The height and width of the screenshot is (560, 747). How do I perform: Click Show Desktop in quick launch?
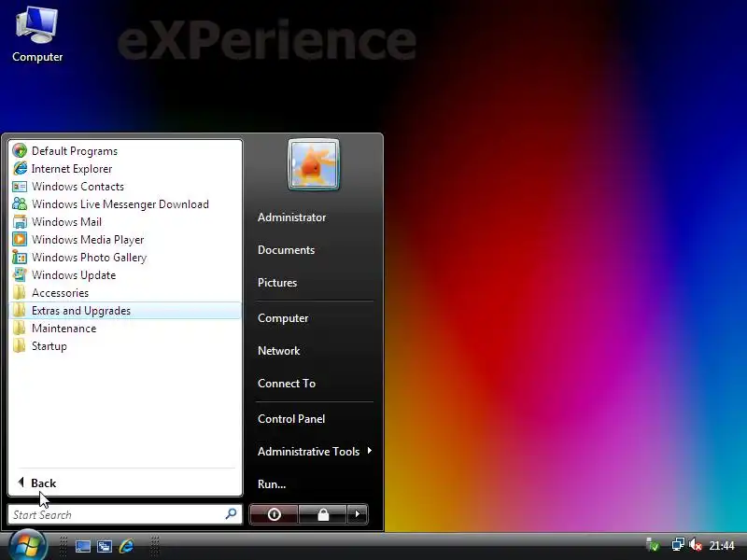[x=83, y=546]
